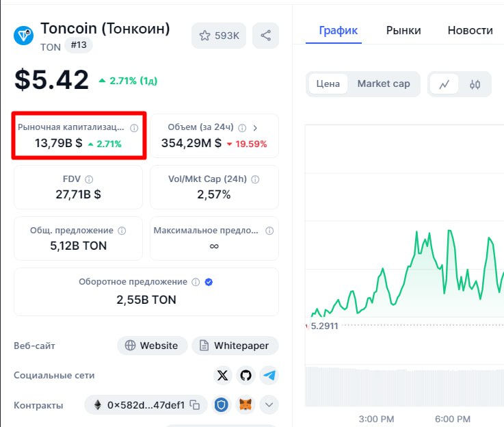Viewport: 504px width, 427px height.
Task: Select the Цена chart mode
Action: (x=328, y=84)
